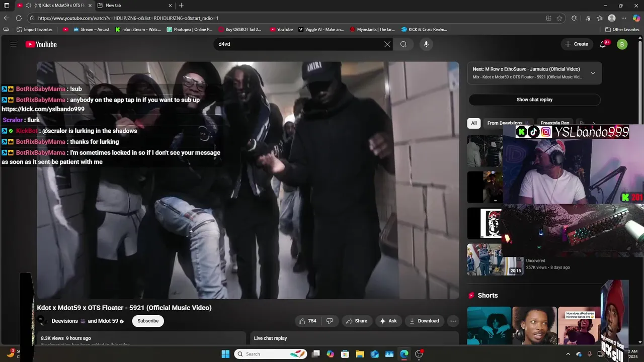The width and height of the screenshot is (644, 362).
Task: Open the Myinstants bookmark
Action: [372, 29]
